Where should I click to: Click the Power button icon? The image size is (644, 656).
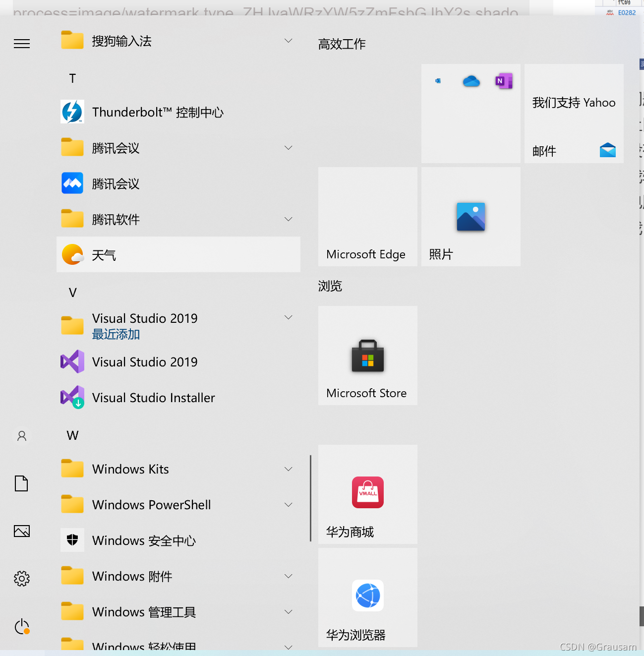click(22, 627)
